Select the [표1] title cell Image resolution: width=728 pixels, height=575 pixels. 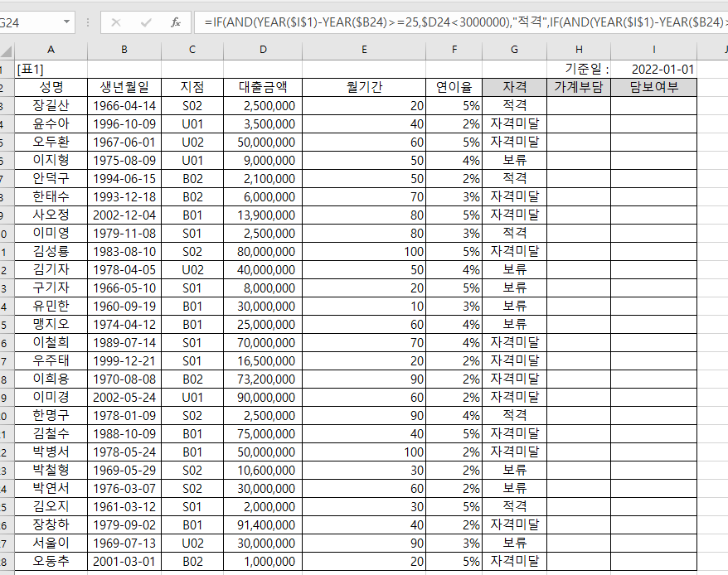click(x=51, y=70)
